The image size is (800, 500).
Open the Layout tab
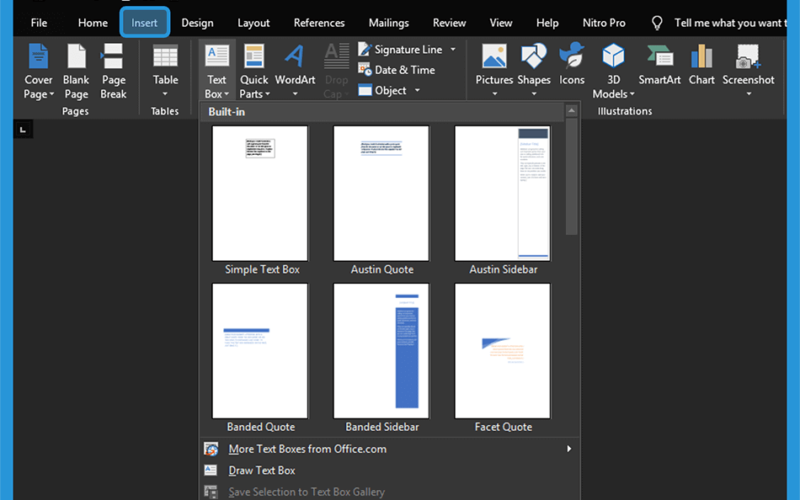(x=253, y=23)
